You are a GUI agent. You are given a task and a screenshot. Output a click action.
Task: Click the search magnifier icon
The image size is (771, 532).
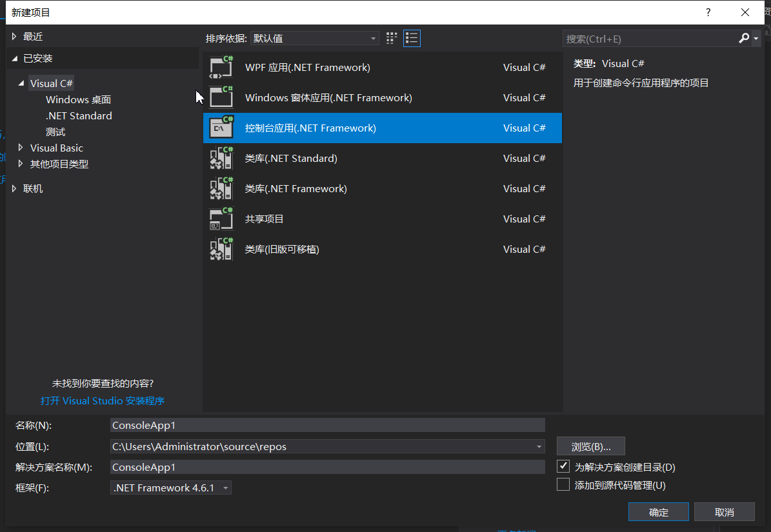coord(744,38)
